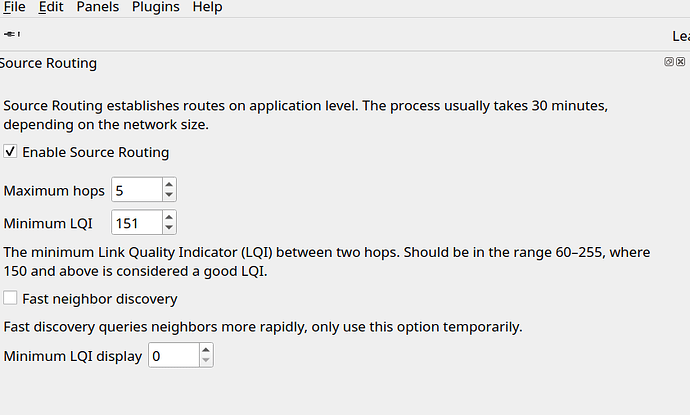Viewport: 690px width, 415px height.
Task: Decrease Minimum LQI with down arrow
Action: tap(169, 228)
